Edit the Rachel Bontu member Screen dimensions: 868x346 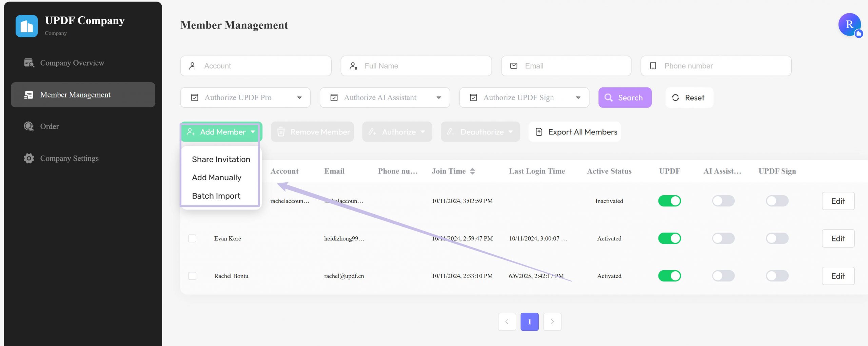point(838,276)
